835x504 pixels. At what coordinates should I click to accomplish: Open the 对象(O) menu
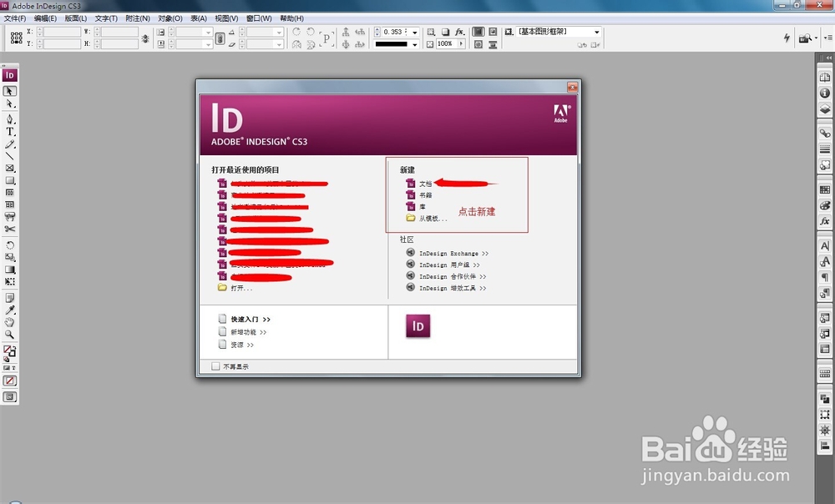(170, 18)
